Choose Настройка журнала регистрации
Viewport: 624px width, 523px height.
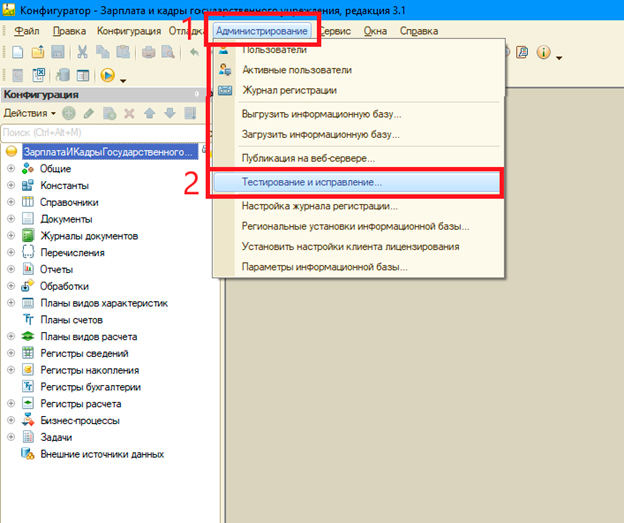coord(358,206)
